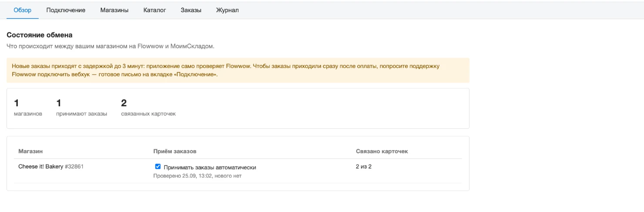The image size is (644, 212).
Task: Click the 'Cheese it! Bakery' shop name
Action: coord(41,166)
